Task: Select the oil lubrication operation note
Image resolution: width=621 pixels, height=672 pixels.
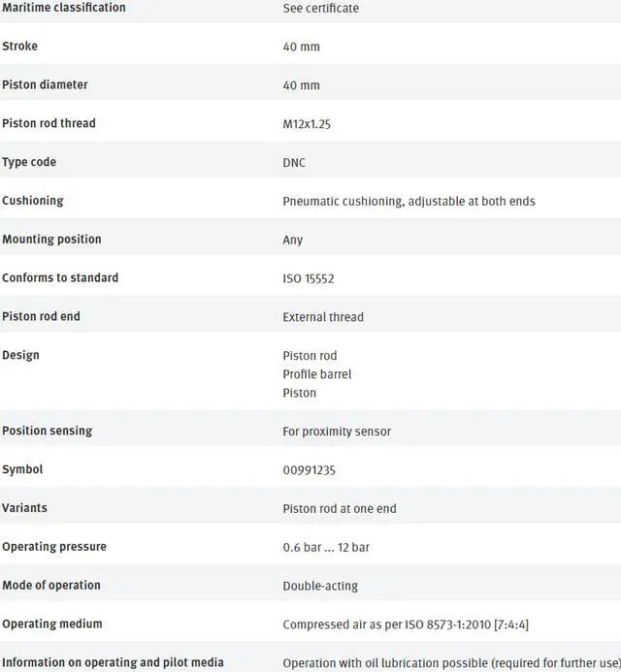Action: click(x=451, y=663)
